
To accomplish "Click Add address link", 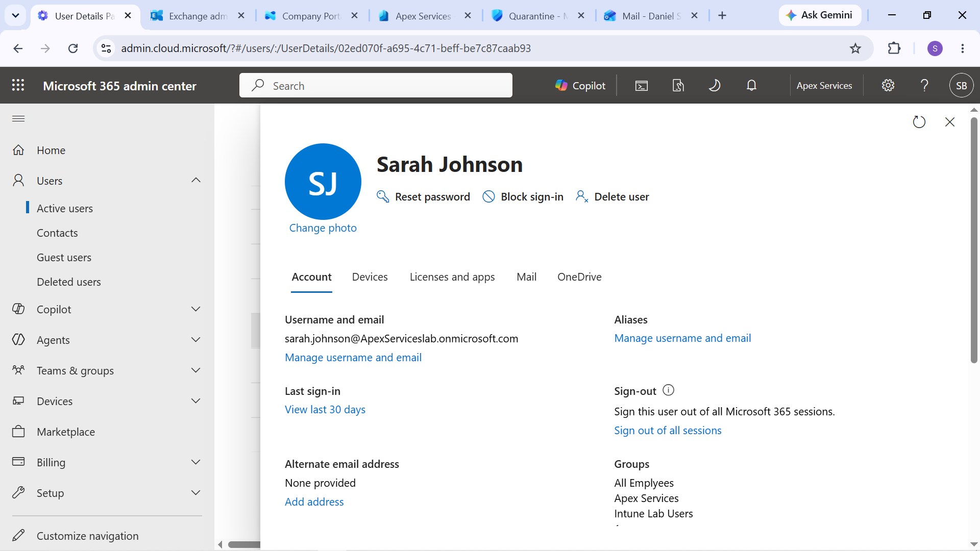I will click(314, 502).
